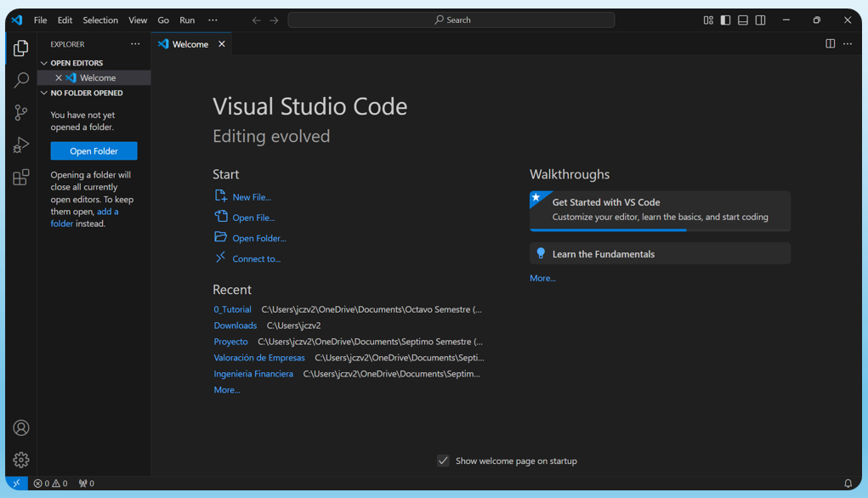
Task: Click More... under Walkthroughs
Action: [542, 278]
